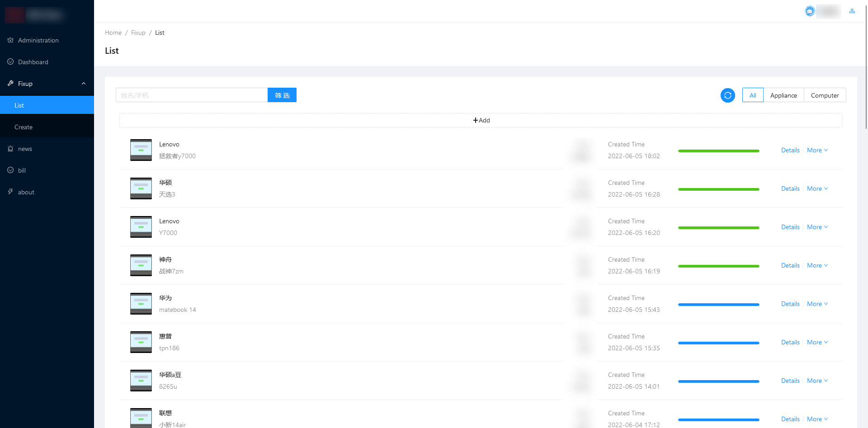Open the Lenovo 拯救者y7000 device thumbnail
The width and height of the screenshot is (868, 428).
pos(141,150)
